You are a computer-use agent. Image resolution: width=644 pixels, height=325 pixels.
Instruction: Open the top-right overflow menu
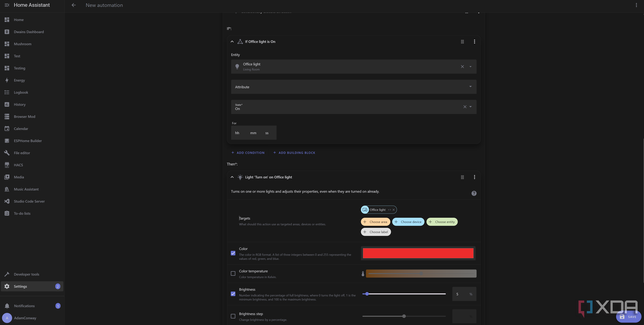pyautogui.click(x=636, y=5)
